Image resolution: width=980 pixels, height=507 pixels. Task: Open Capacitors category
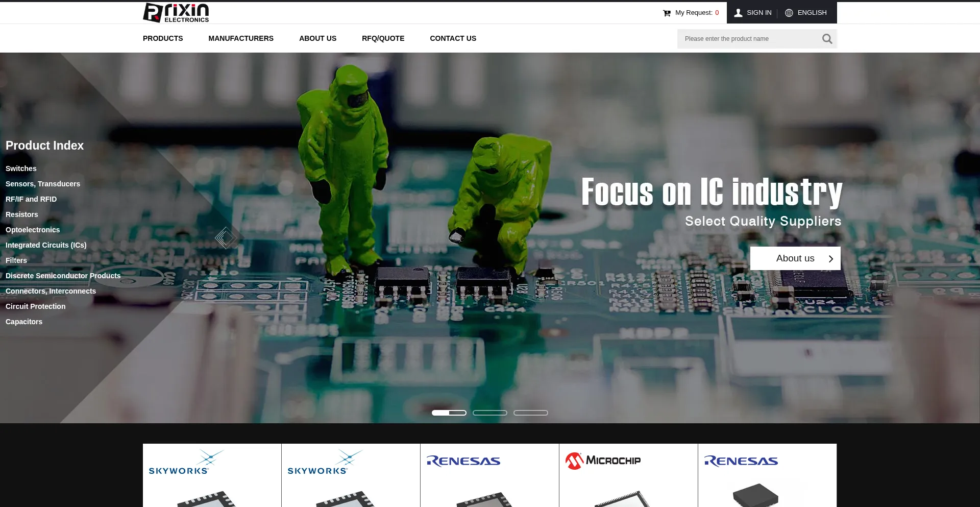click(x=24, y=322)
